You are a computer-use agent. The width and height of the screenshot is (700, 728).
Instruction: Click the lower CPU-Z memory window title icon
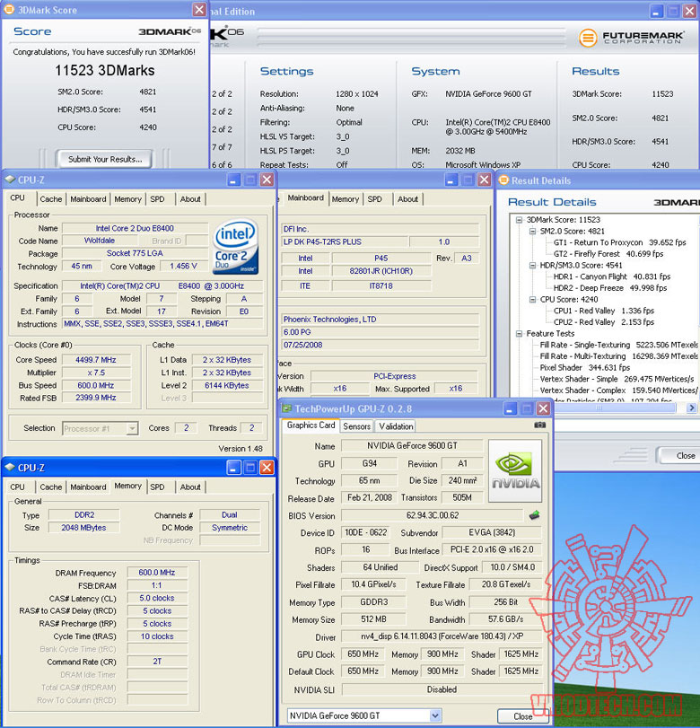click(x=10, y=468)
